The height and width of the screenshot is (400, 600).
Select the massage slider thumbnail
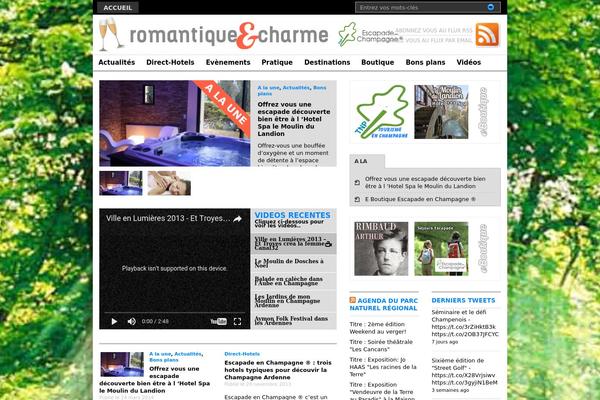click(x=169, y=183)
